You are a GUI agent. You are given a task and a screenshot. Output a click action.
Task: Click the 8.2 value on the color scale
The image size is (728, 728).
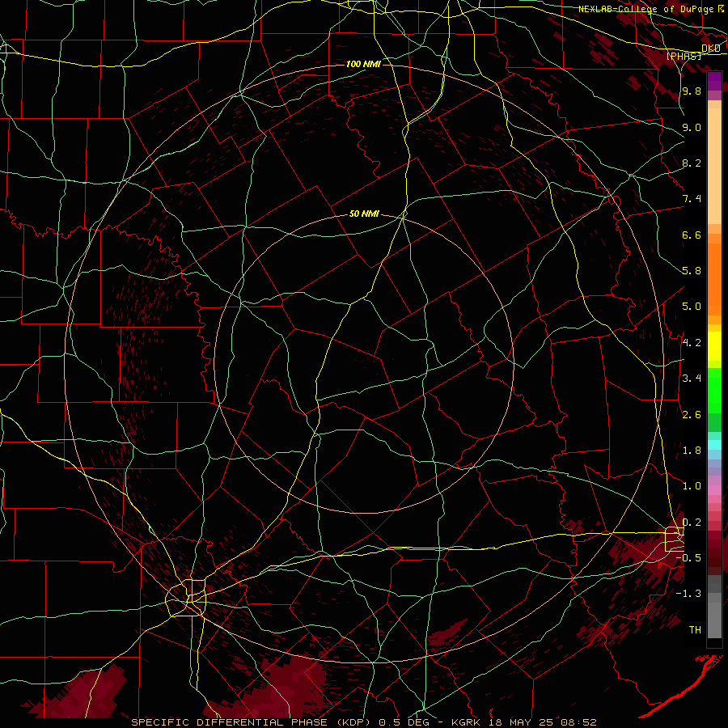(x=692, y=163)
